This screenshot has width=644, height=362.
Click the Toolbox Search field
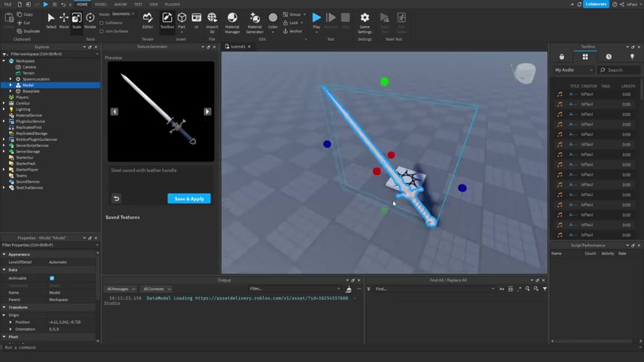[x=618, y=70]
